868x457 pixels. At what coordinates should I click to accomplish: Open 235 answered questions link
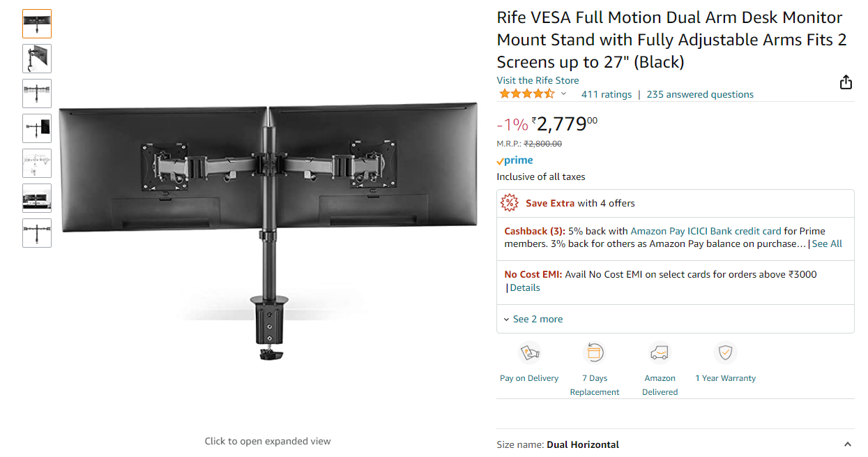[700, 94]
